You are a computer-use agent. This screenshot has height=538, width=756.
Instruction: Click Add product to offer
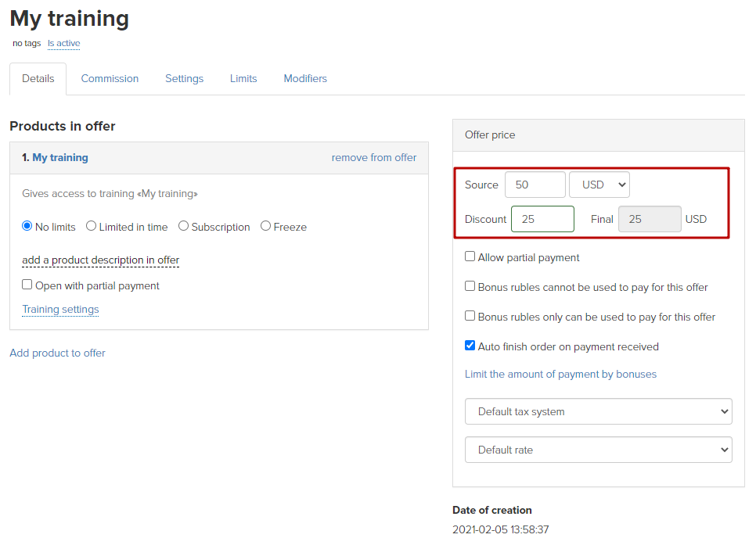[x=57, y=353]
